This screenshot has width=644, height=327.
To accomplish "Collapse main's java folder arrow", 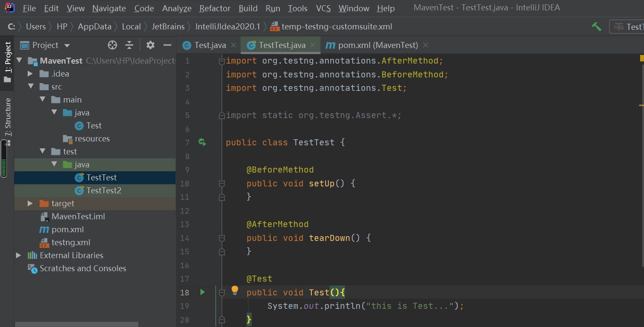I will click(54, 112).
